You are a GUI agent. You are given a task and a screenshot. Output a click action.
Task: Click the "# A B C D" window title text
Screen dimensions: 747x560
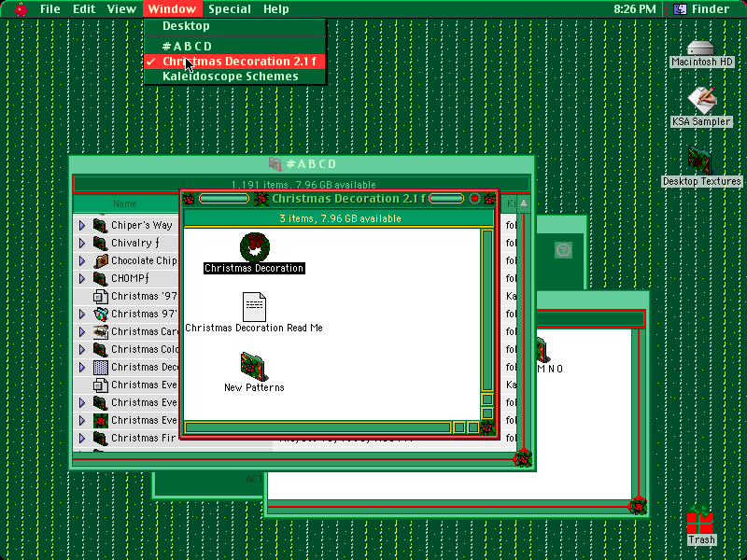[312, 164]
